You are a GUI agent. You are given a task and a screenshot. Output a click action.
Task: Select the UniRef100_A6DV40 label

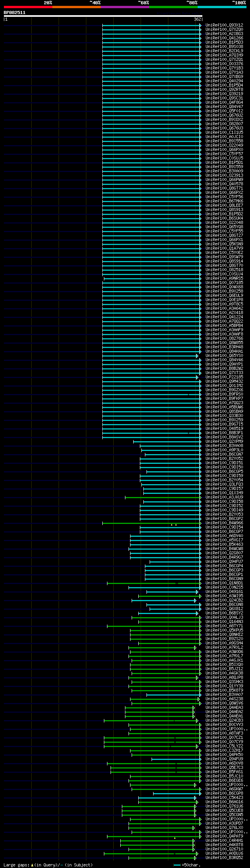pos(224,536)
